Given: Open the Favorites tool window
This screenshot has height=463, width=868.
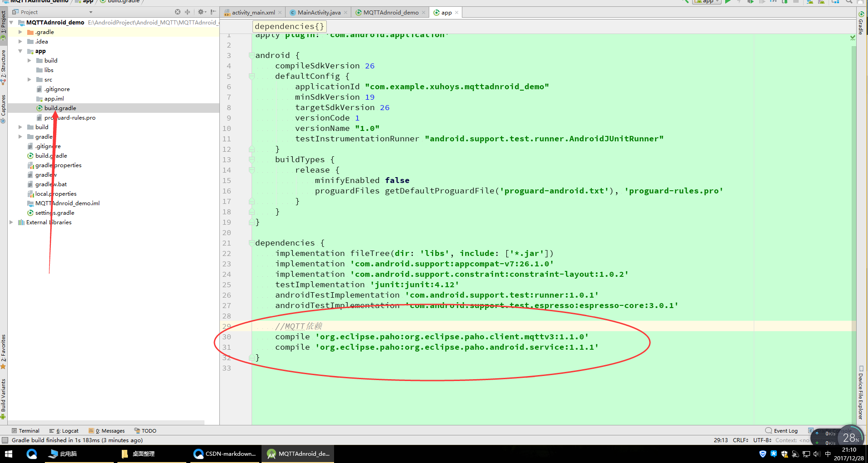Looking at the screenshot, I should pyautogui.click(x=4, y=351).
